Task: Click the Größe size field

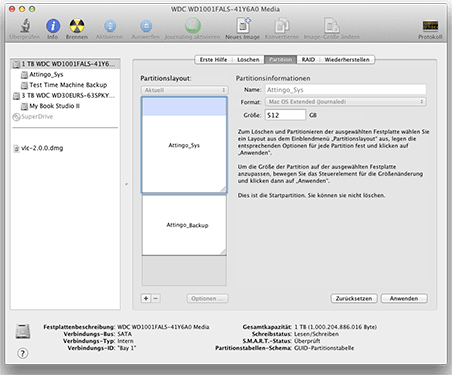Action: click(x=285, y=115)
